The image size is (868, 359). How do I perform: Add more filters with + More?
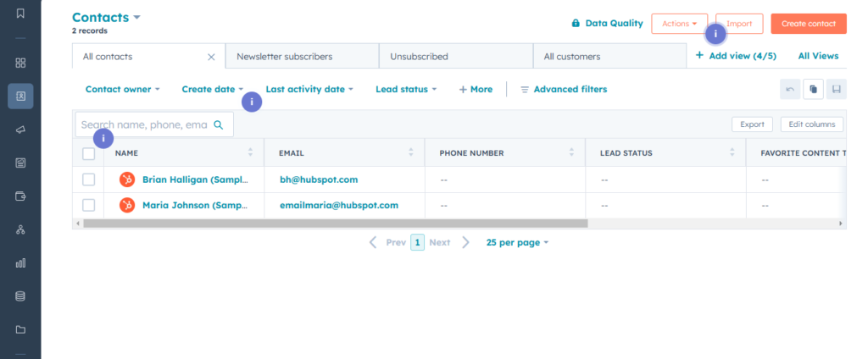pyautogui.click(x=476, y=89)
